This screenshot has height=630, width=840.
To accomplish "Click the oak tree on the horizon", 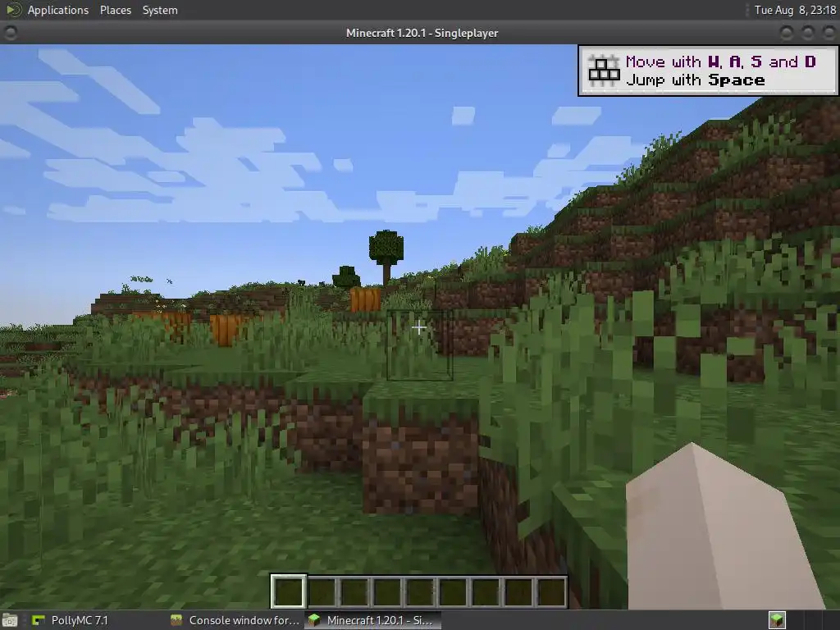I will 386,257.
